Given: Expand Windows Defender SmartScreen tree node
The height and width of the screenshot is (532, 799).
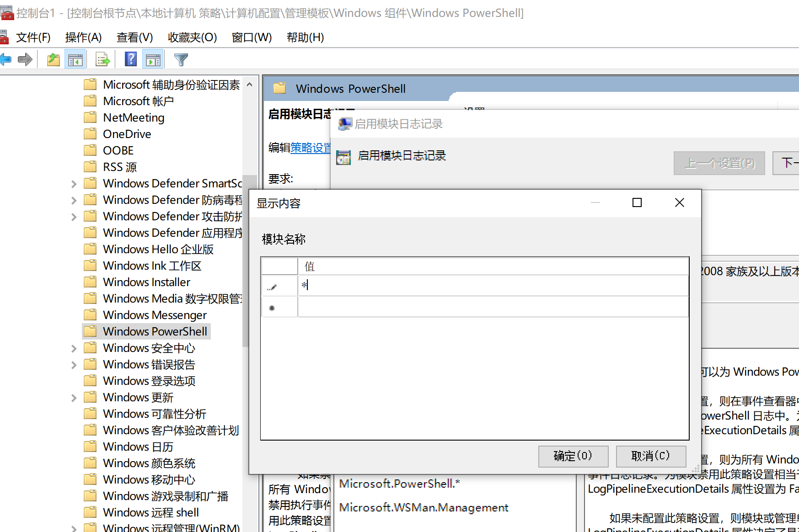Looking at the screenshot, I should click(74, 184).
